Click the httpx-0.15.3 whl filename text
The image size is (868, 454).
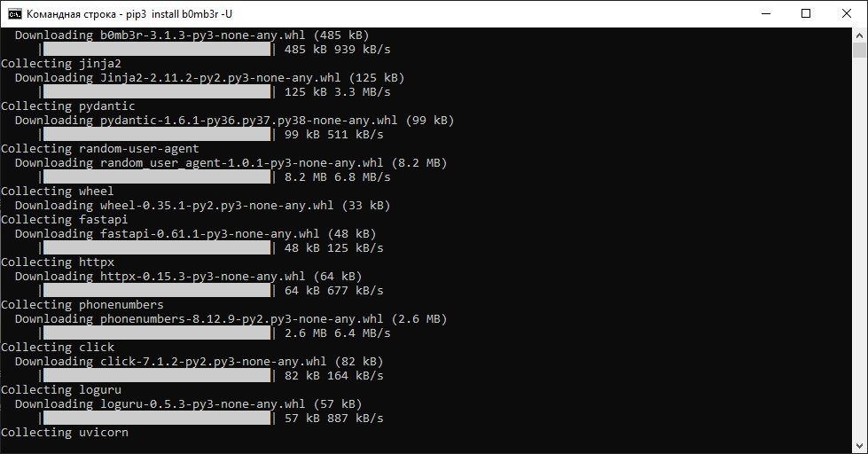[202, 277]
